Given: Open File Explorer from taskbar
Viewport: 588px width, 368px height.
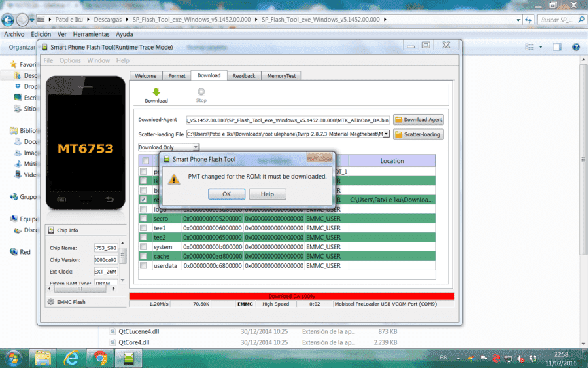Looking at the screenshot, I should point(43,358).
